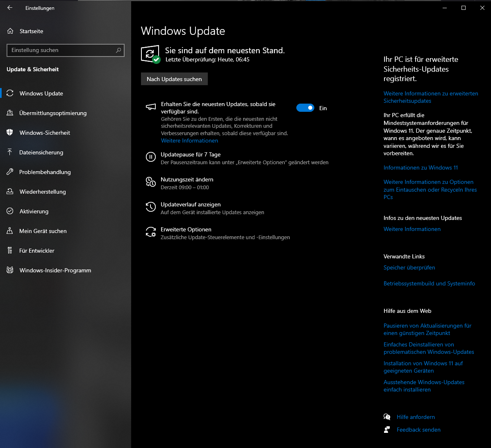Maximize the Einstellungen window
Screen dimensions: 491x448
coord(464,8)
